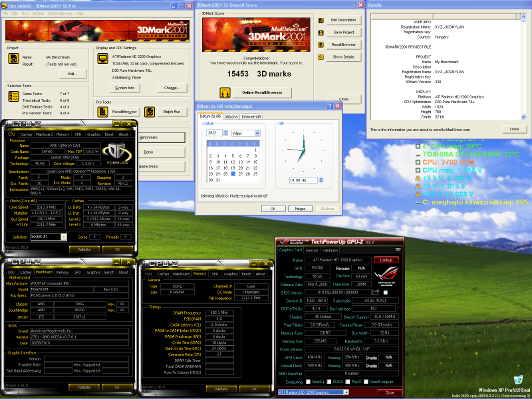The height and width of the screenshot is (399, 532).
Task: Open the Sensors tab in GPU-Z
Action: pyautogui.click(x=312, y=251)
